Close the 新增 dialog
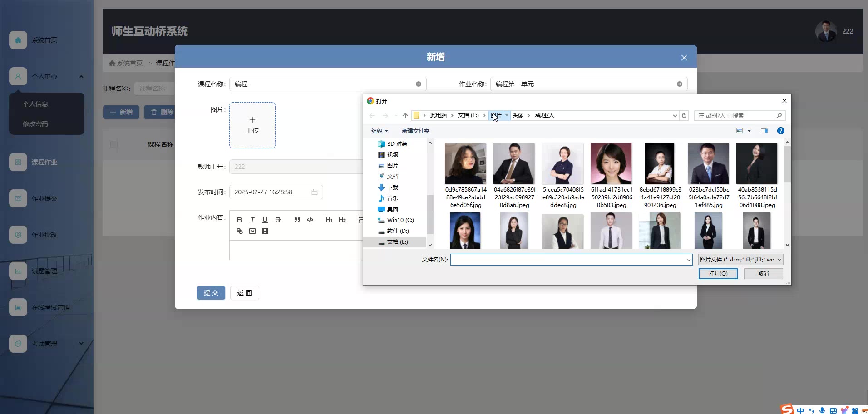The width and height of the screenshot is (868, 414). pyautogui.click(x=684, y=58)
